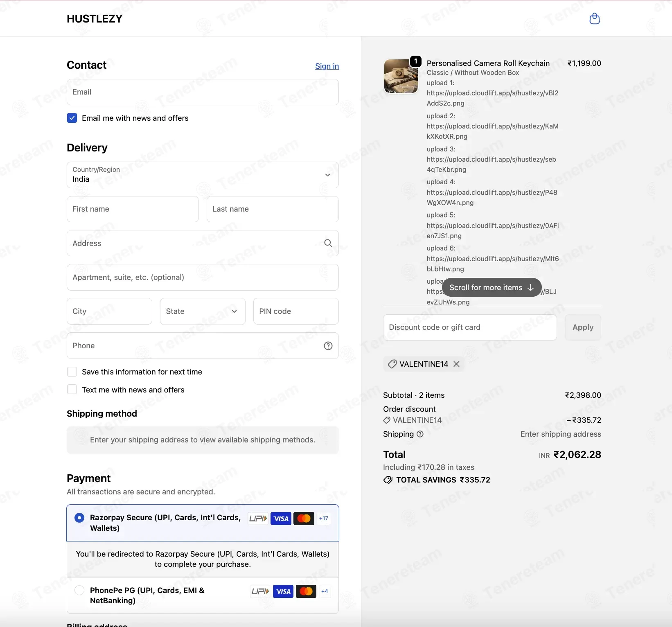This screenshot has width=672, height=627.
Task: Click the UPI logo in PhonePe row
Action: click(260, 591)
